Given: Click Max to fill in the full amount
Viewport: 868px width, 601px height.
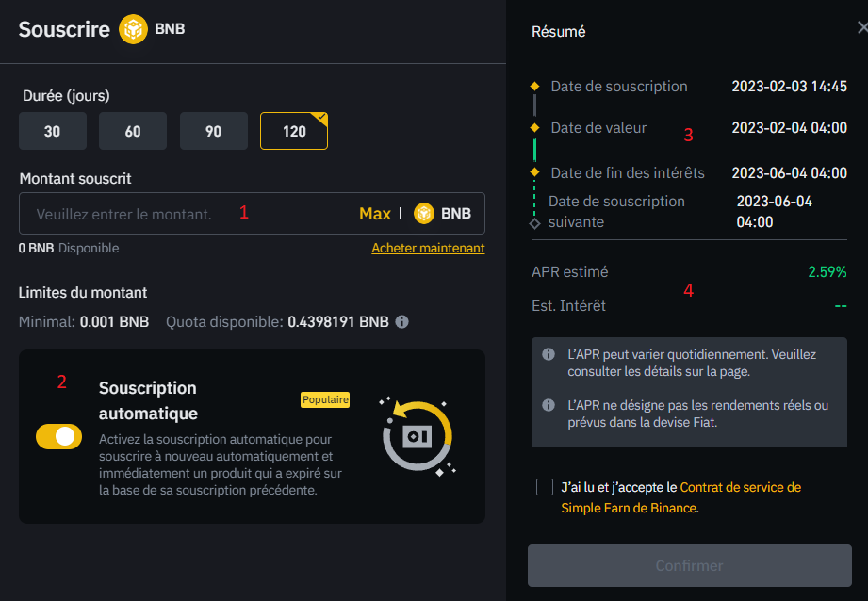Looking at the screenshot, I should tap(374, 214).
